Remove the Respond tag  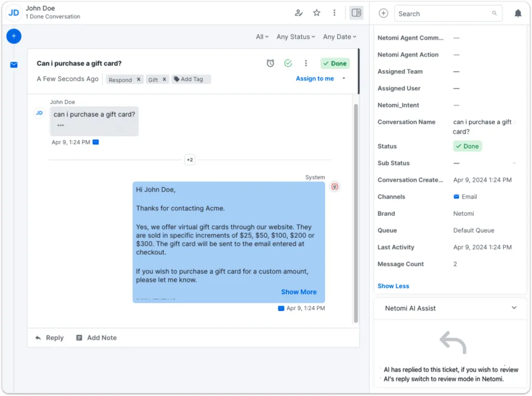pyautogui.click(x=139, y=80)
